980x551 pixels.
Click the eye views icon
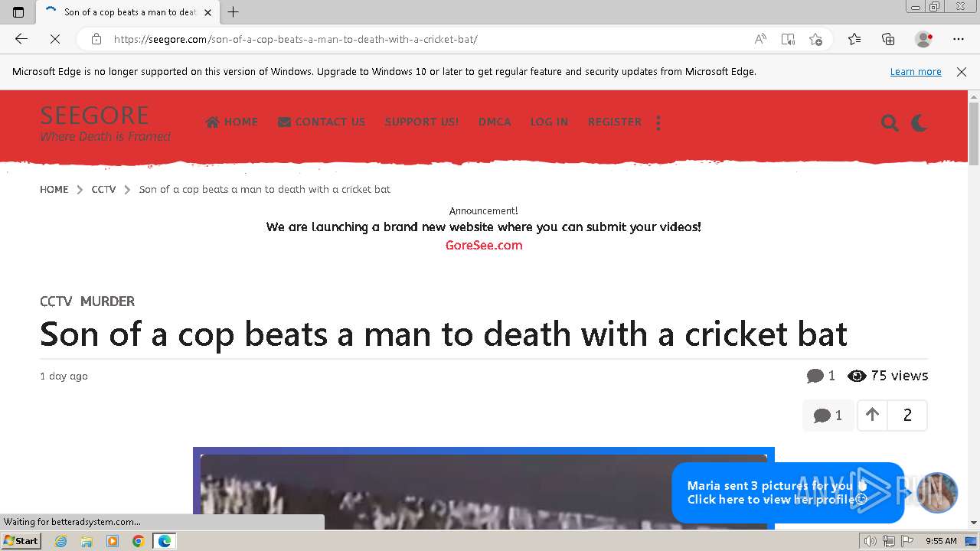[857, 376]
